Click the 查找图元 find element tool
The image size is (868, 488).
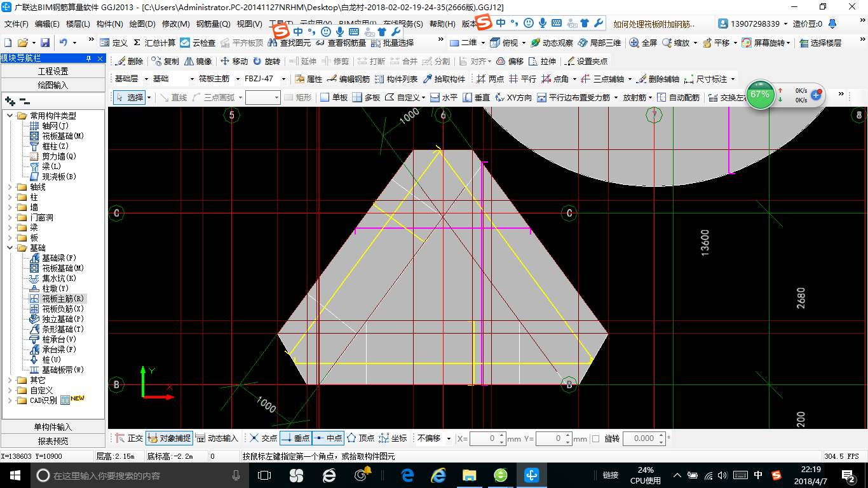click(289, 43)
